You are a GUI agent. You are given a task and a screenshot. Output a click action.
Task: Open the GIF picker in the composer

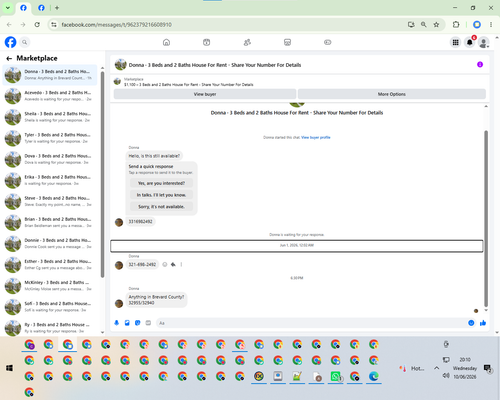point(148,323)
